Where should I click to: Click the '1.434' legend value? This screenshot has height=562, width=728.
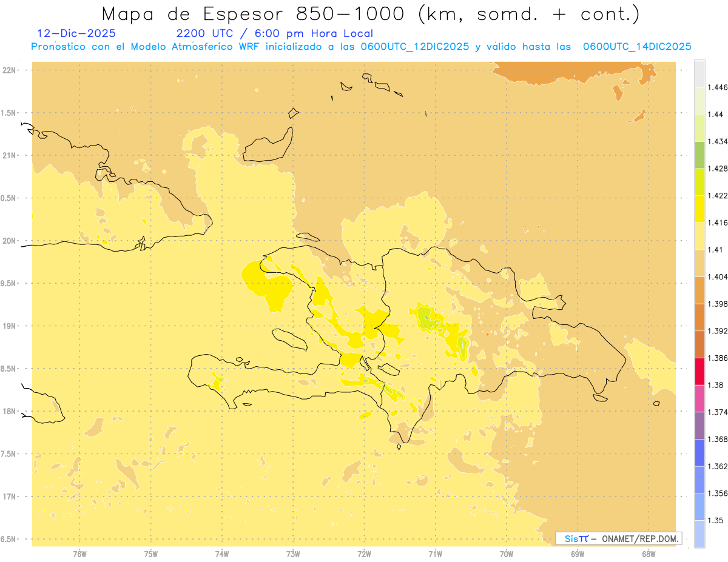pos(717,141)
